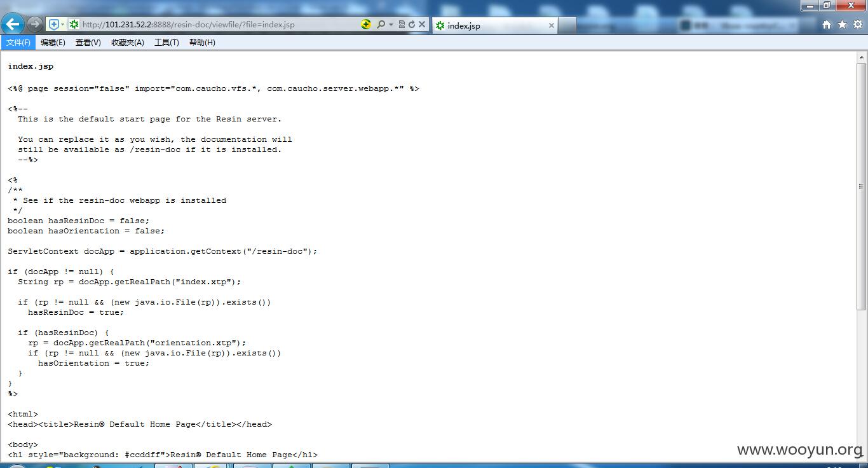Click "boolean hasResinDoc = false;" line
The height and width of the screenshot is (468, 868).
point(79,221)
